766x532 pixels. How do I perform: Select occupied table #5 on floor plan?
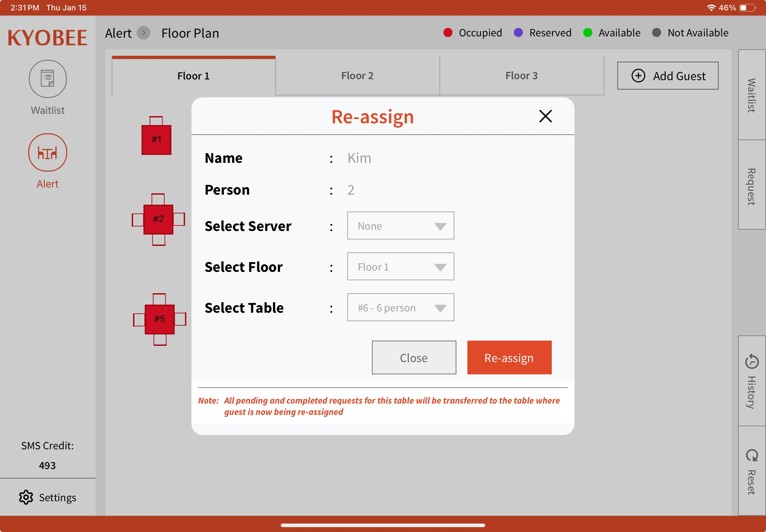[159, 319]
